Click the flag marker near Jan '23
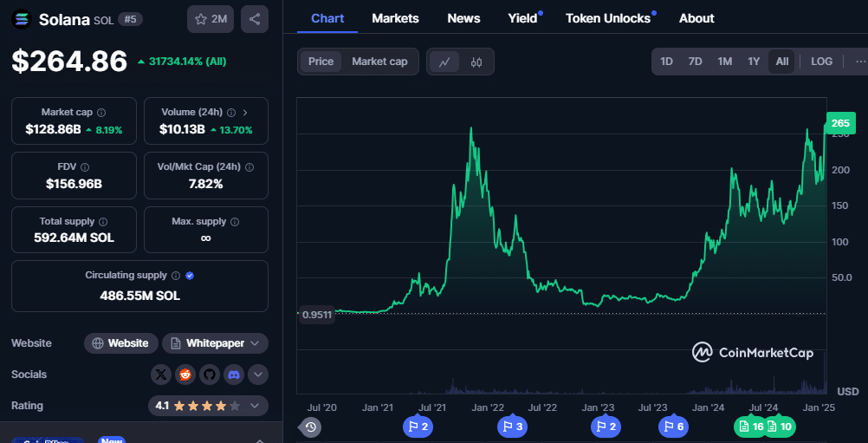The height and width of the screenshot is (443, 868). coord(606,427)
